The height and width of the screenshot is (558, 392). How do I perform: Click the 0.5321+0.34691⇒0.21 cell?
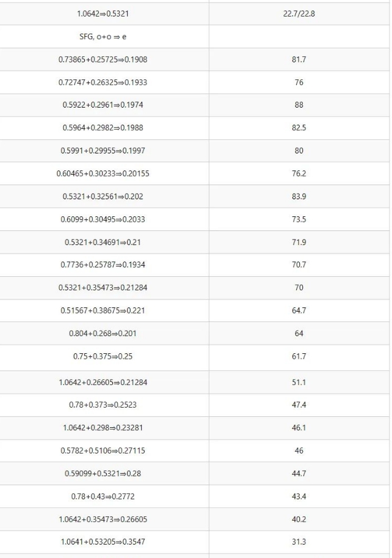[x=103, y=242]
